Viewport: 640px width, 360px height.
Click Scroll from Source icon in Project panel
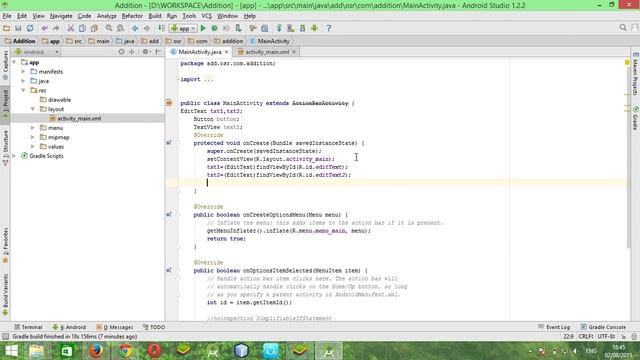tap(121, 52)
